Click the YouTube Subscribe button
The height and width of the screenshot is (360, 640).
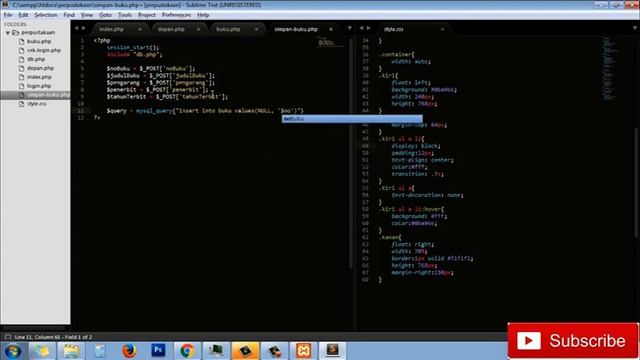point(573,341)
